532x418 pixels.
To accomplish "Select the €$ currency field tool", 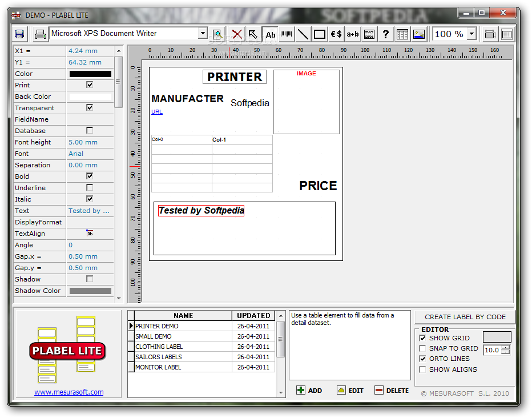I will [336, 34].
